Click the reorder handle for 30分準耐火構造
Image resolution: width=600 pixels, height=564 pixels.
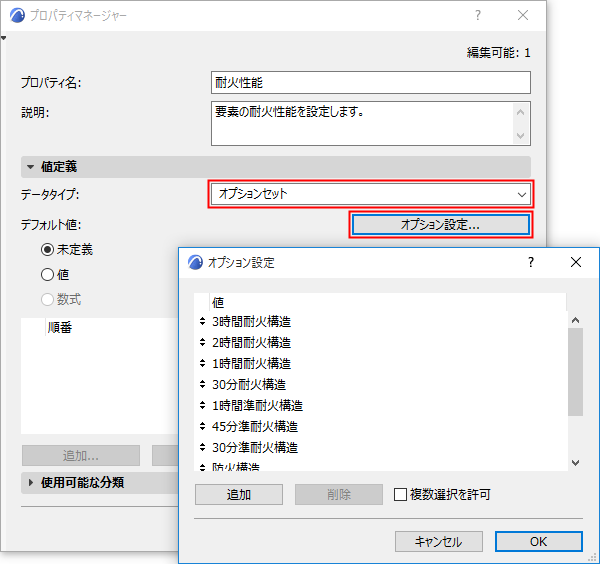click(202, 447)
